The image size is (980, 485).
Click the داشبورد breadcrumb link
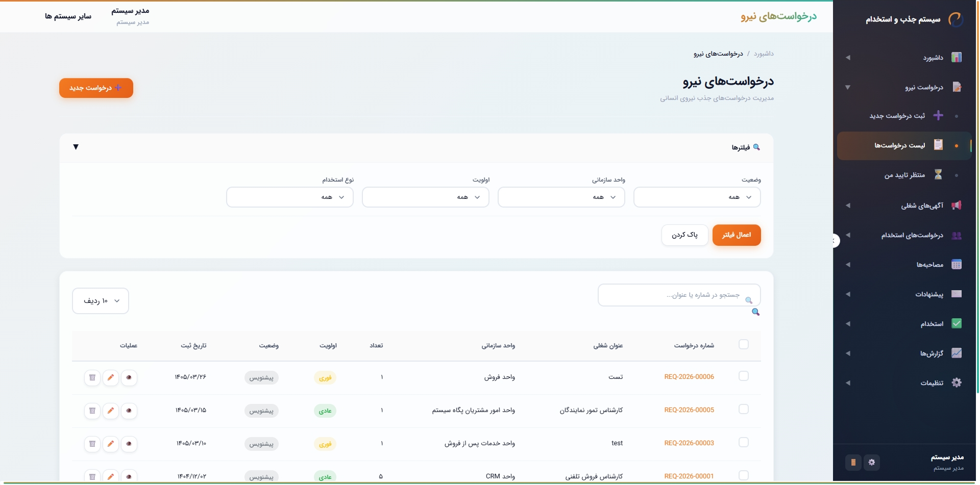(x=764, y=54)
